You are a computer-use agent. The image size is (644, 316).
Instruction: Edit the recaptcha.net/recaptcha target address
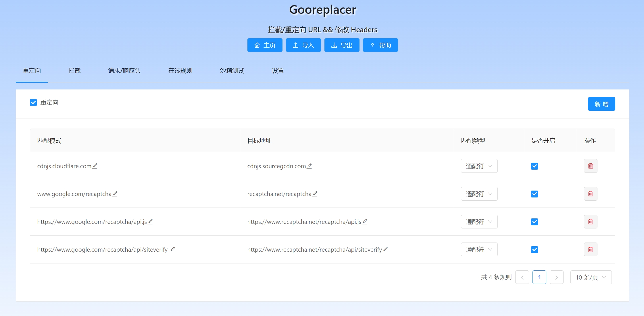click(x=315, y=194)
